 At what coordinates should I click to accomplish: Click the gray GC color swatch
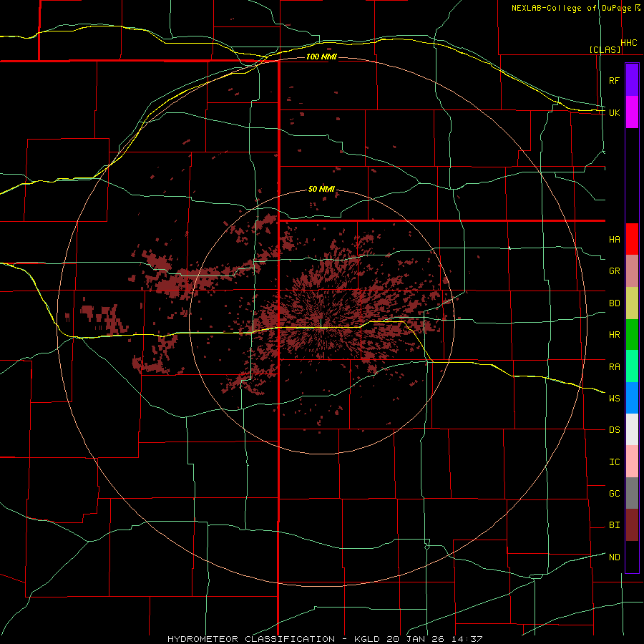[632, 493]
